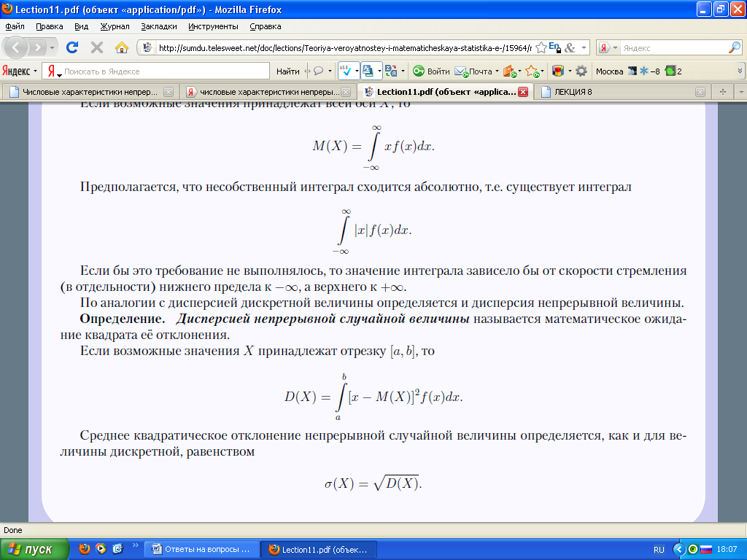
Task: Toggle the spell check icon
Action: click(x=345, y=71)
